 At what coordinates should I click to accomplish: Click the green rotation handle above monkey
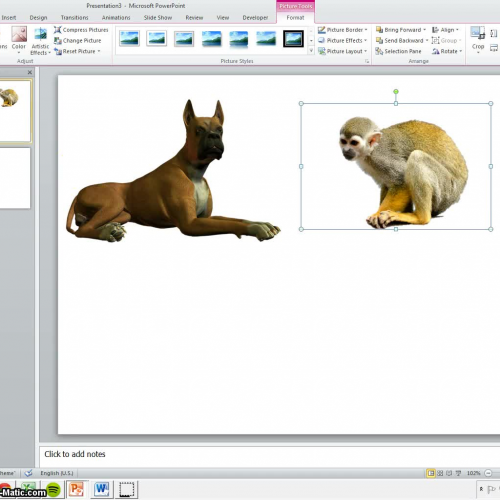click(x=396, y=91)
